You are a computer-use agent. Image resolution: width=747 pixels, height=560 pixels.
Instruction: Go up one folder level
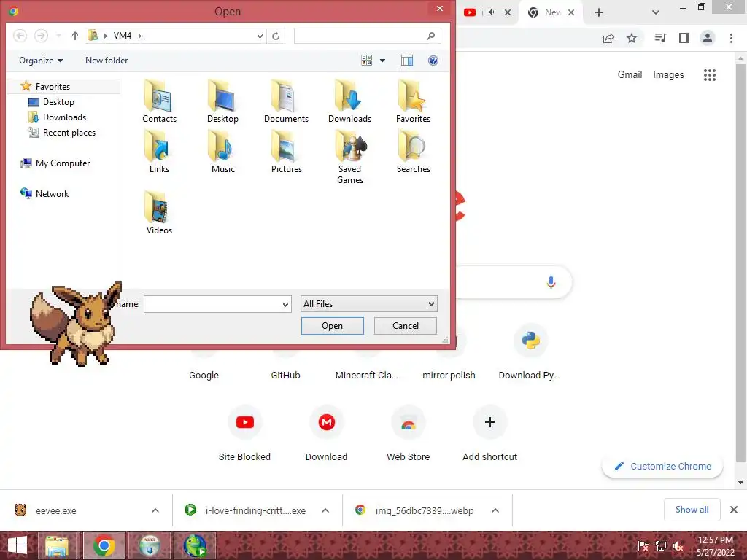(x=75, y=36)
